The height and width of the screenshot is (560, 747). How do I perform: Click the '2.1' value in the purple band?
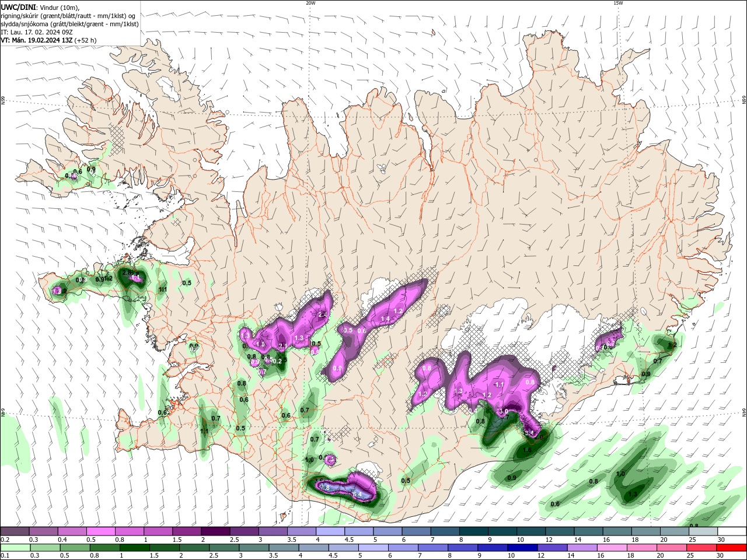(283, 346)
